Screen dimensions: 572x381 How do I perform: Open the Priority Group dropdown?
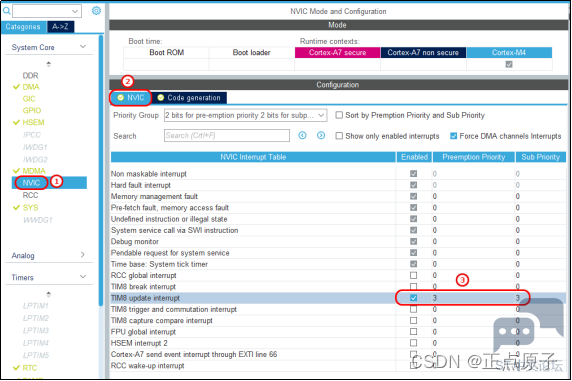click(x=246, y=115)
